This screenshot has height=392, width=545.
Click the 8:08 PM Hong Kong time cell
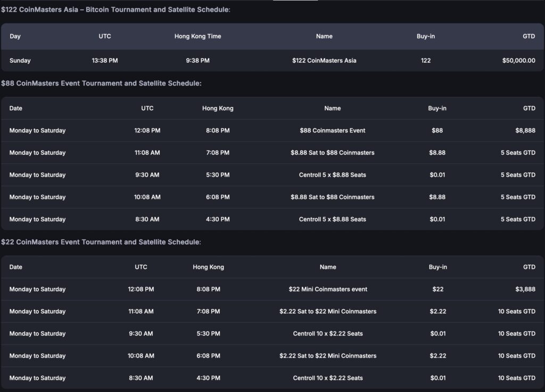click(217, 130)
